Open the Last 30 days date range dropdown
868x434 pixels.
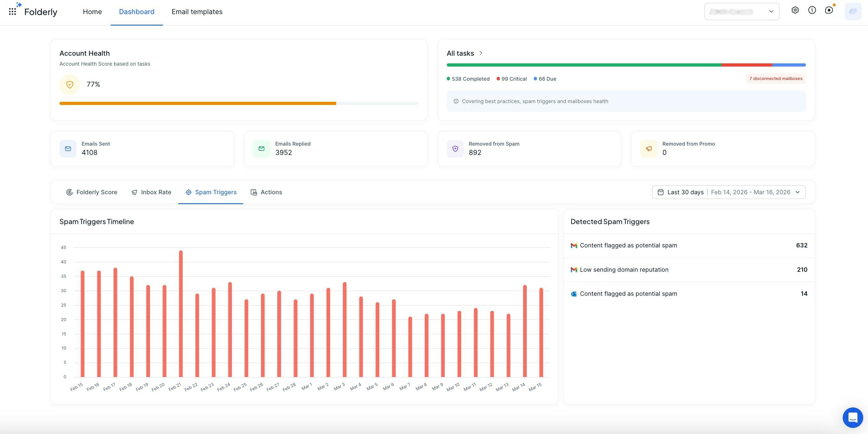click(x=729, y=192)
